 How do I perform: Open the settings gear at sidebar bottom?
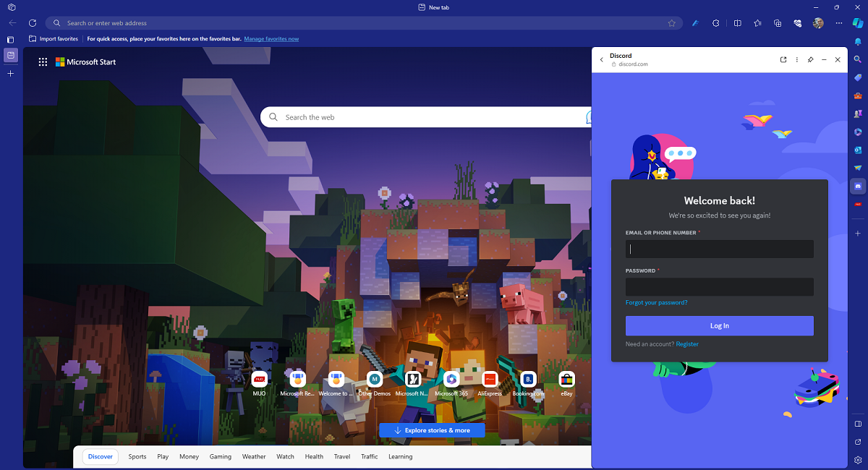tap(857, 460)
